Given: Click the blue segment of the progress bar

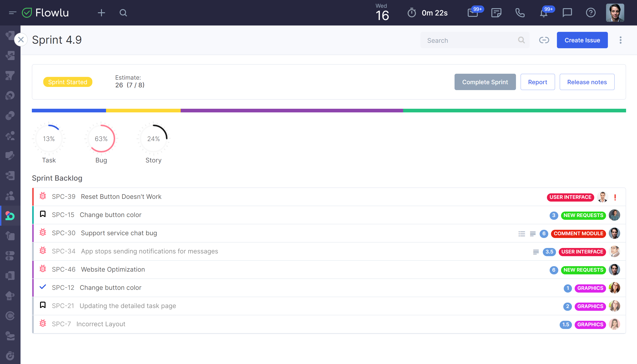Looking at the screenshot, I should 69,111.
